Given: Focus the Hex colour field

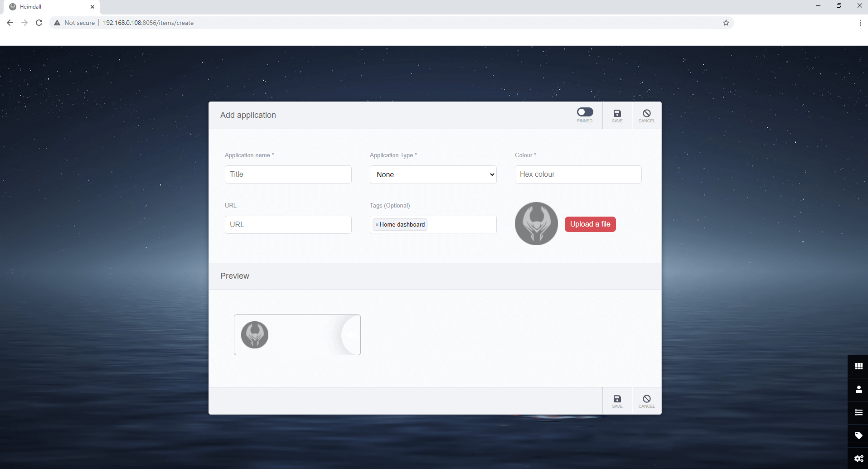Looking at the screenshot, I should (578, 174).
